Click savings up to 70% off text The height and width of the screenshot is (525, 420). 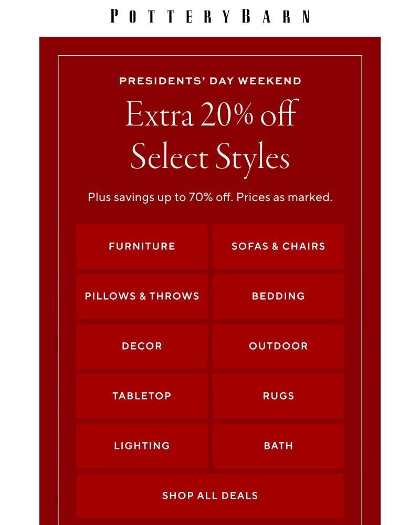209,197
